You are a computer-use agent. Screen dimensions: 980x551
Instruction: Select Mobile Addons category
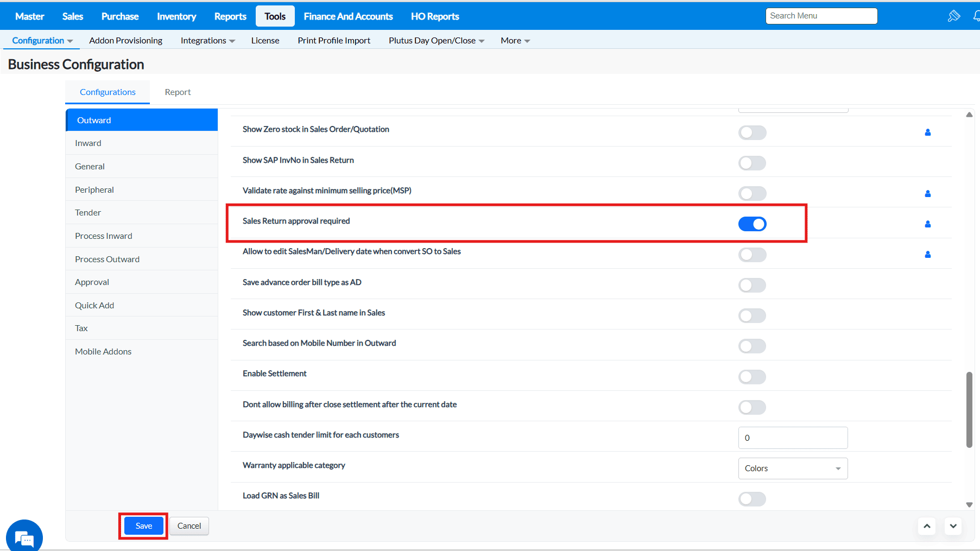click(x=142, y=352)
